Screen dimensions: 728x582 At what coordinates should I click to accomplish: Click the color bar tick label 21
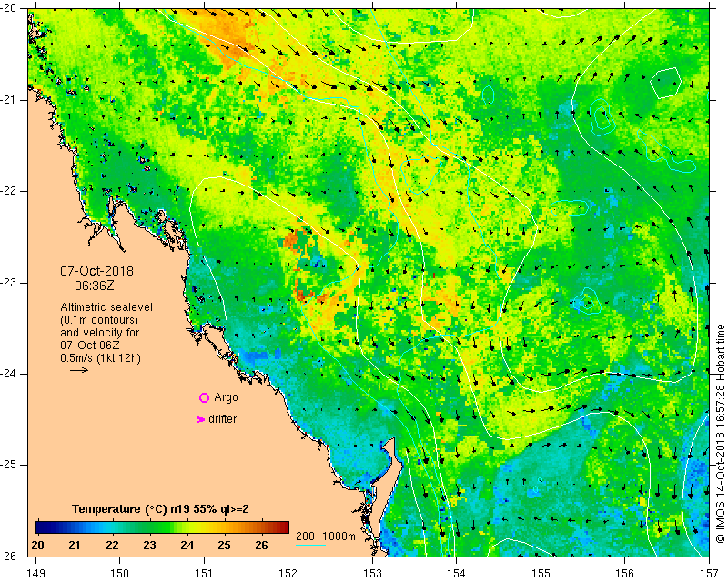(x=75, y=545)
